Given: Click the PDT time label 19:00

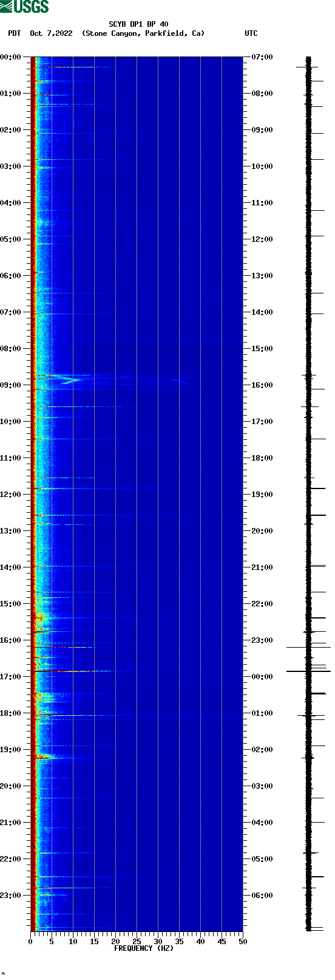Looking at the screenshot, I should [x=11, y=750].
